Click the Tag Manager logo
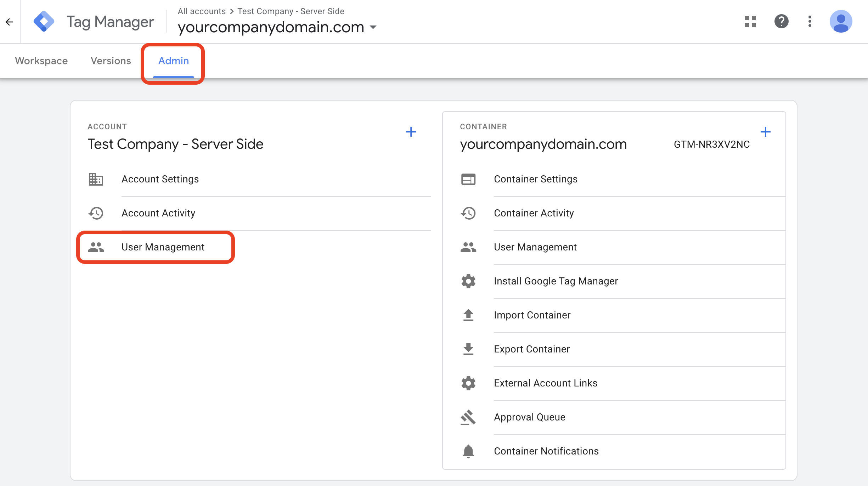Screen dimensions: 868x486 (44, 22)
